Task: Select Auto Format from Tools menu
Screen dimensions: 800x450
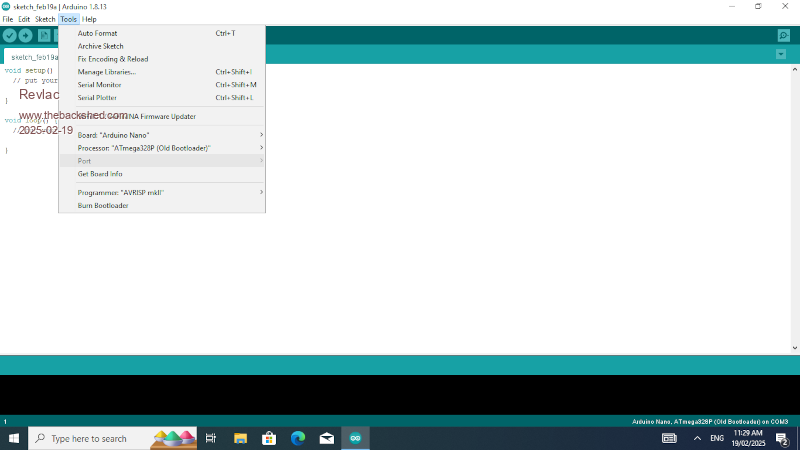Action: (x=98, y=33)
